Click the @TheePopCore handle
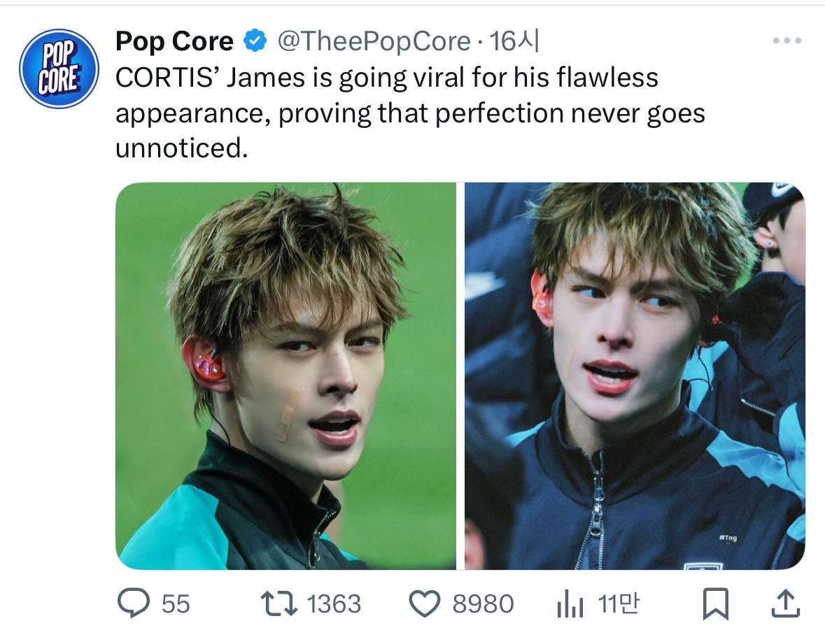The width and height of the screenshot is (825, 644). coord(374,42)
